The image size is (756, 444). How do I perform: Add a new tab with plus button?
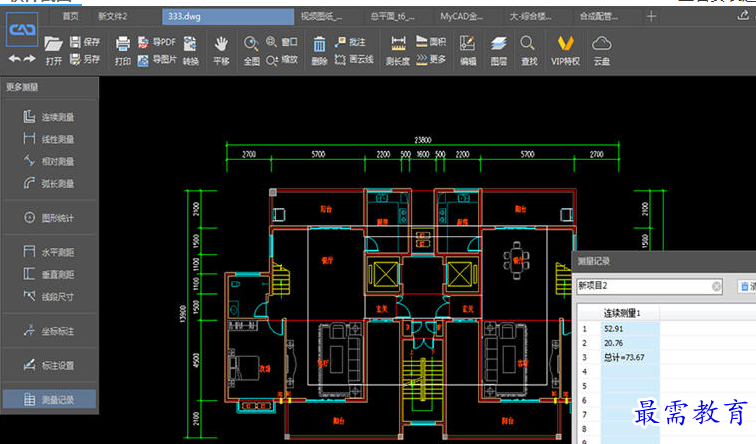pos(651,16)
